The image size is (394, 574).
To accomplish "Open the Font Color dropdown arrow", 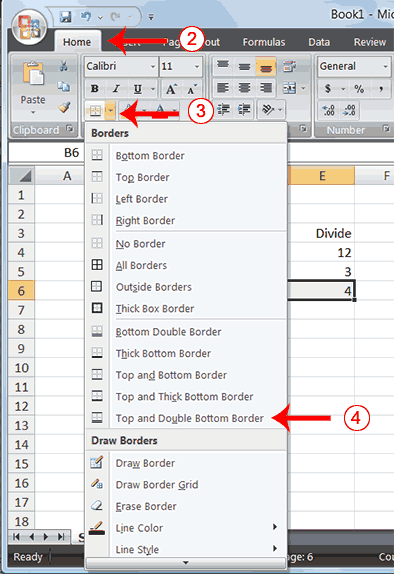I will coord(174,111).
